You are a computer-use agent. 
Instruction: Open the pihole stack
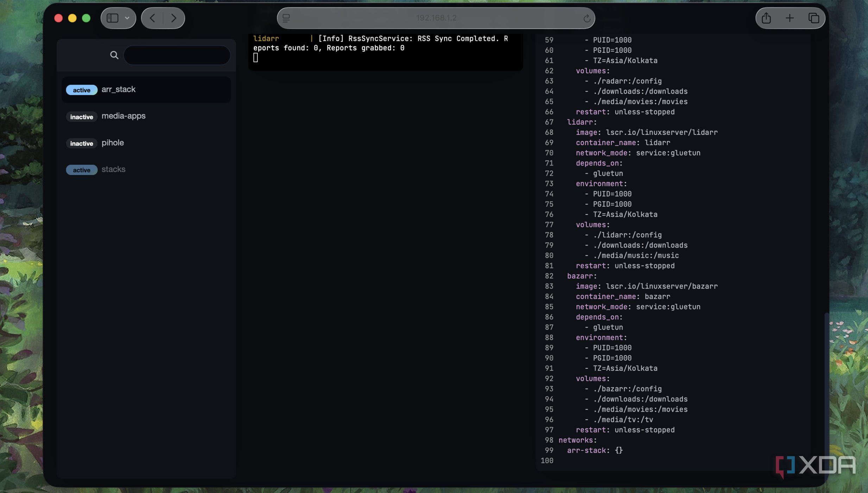point(146,143)
